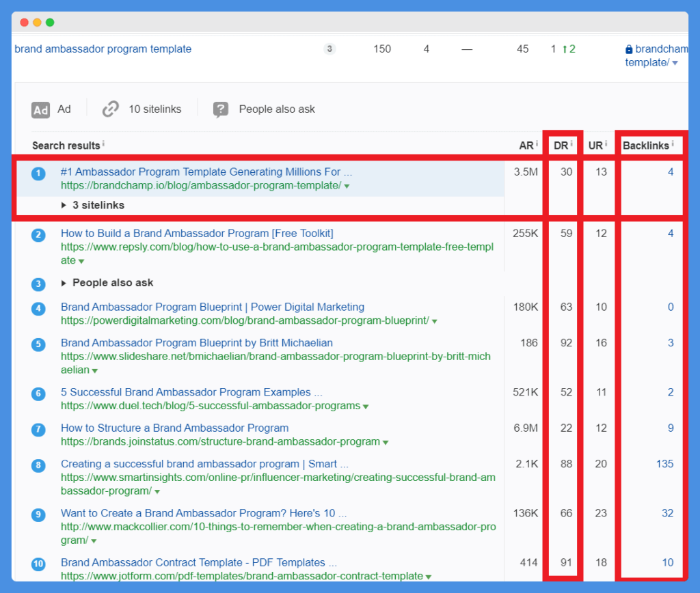Click backlinks count 0 for Power Digital
The image size is (700, 593).
click(x=671, y=307)
